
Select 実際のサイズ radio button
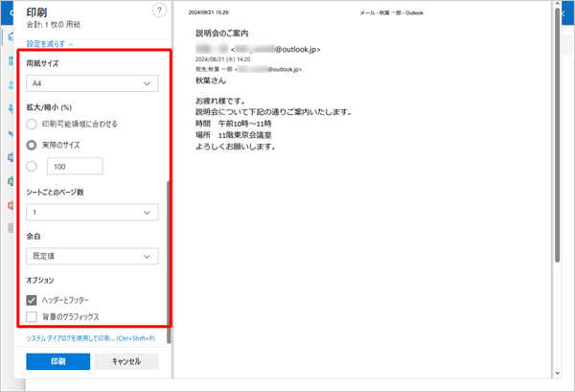point(32,146)
